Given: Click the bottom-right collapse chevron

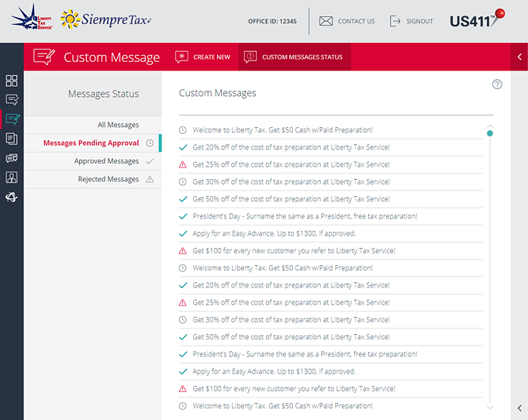Looking at the screenshot, I should 519,408.
